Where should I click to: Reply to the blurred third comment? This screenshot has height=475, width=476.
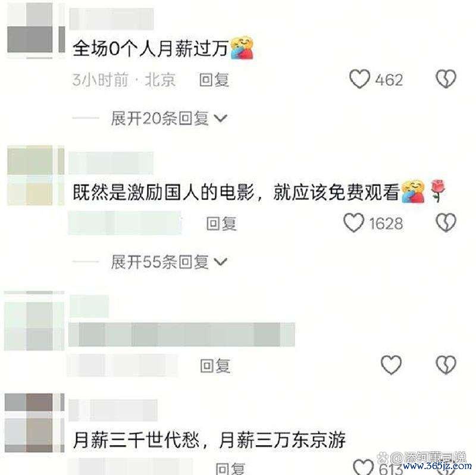point(215,365)
